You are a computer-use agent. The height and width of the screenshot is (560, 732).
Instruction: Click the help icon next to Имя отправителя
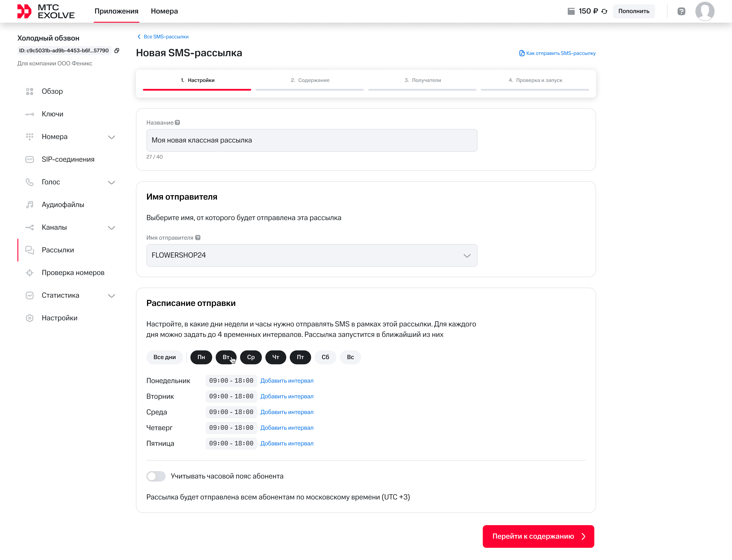coord(198,238)
